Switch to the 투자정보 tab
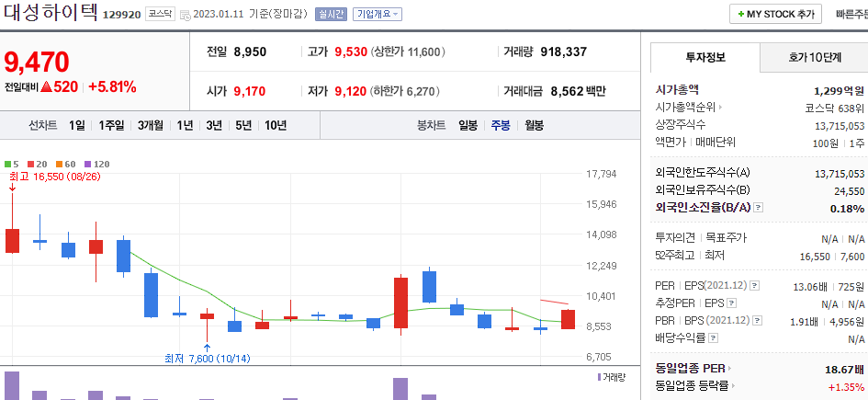Image resolution: width=868 pixels, height=400 pixels. [705, 57]
